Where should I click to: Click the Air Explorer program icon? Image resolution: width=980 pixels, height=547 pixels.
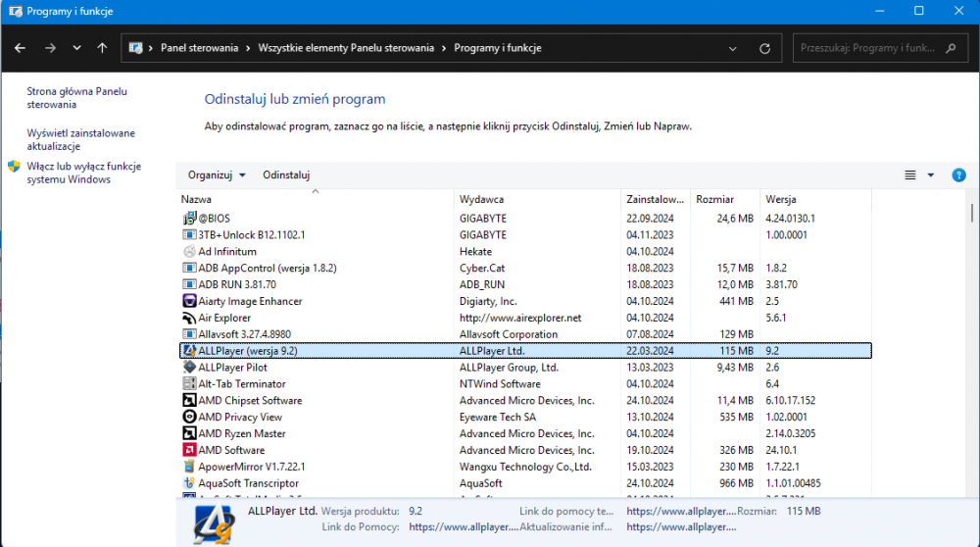point(190,318)
